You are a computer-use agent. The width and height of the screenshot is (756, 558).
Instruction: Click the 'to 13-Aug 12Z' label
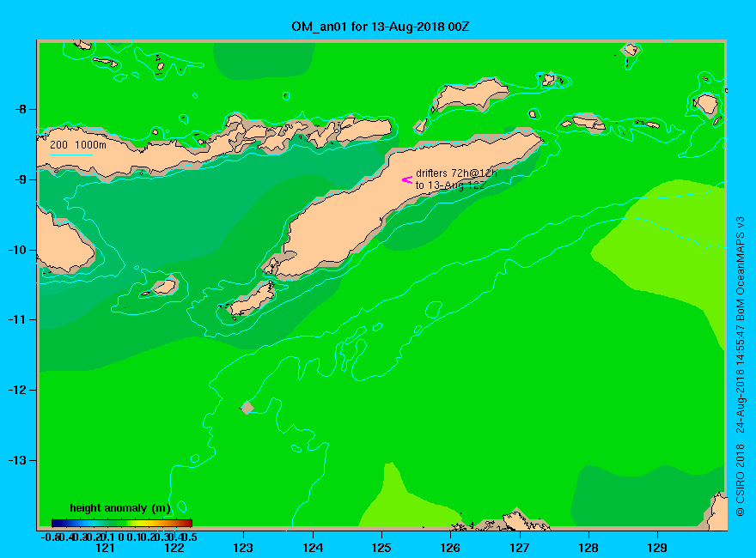pos(451,185)
